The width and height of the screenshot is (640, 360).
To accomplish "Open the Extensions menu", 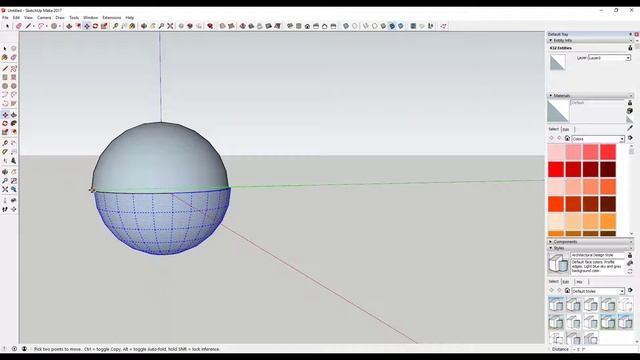I will 111,18.
